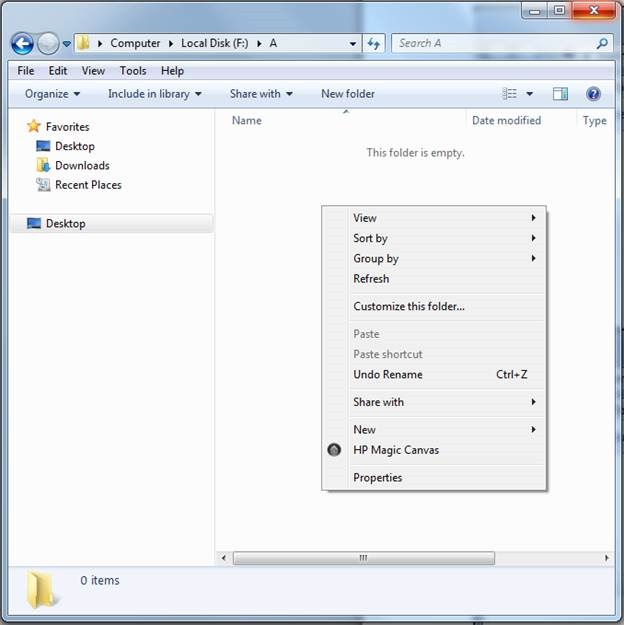Click the HP Magic Canvas icon
Image resolution: width=624 pixels, height=625 pixels.
pos(334,450)
